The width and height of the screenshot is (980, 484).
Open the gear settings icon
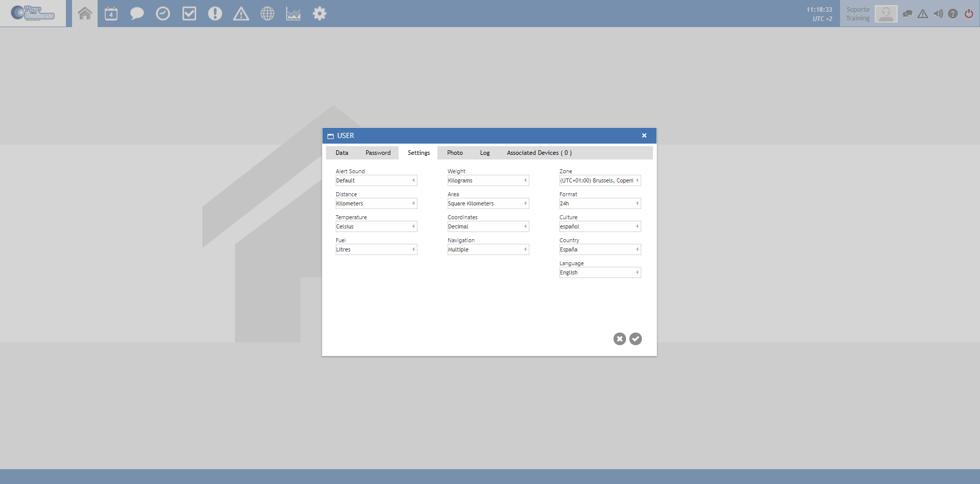tap(319, 14)
